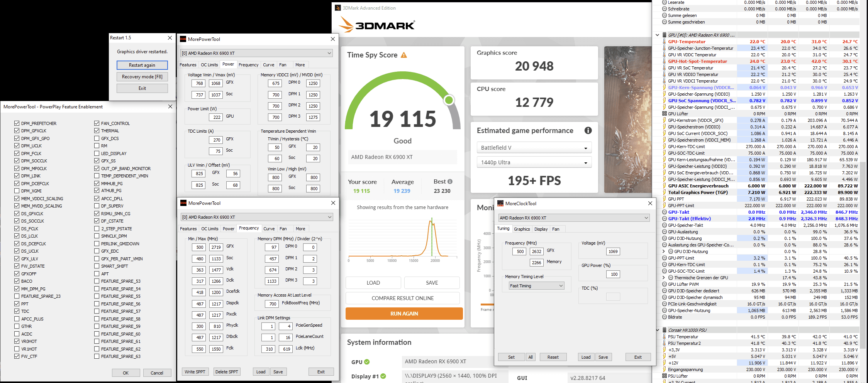
Task: Click the green check icon next to GPU
Action: 367,362
